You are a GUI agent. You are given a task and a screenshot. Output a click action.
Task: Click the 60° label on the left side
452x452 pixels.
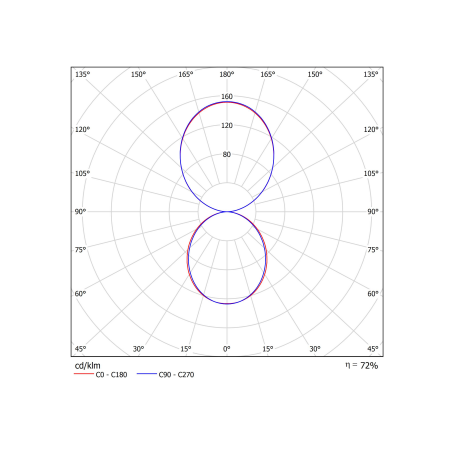tap(80, 294)
